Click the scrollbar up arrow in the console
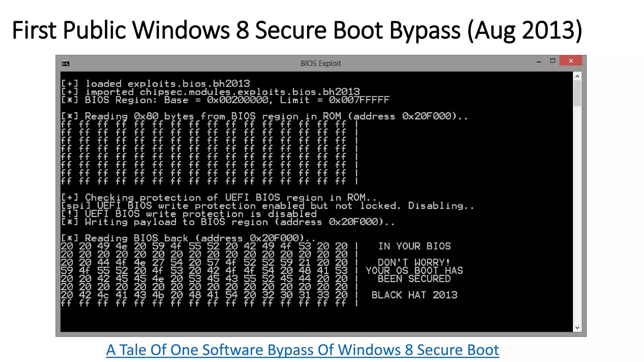 point(577,76)
